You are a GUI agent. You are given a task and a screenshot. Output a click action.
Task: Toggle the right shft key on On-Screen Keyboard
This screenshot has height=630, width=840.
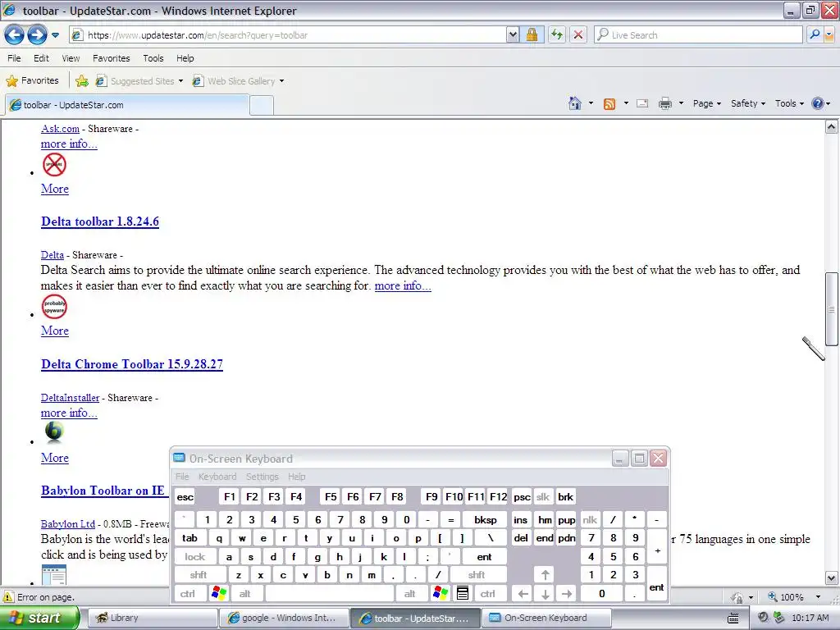tap(477, 575)
